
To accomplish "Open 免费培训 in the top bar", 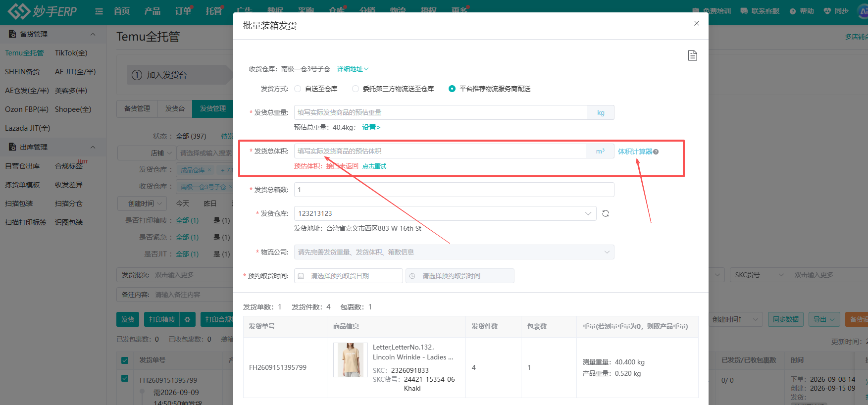I will [712, 11].
